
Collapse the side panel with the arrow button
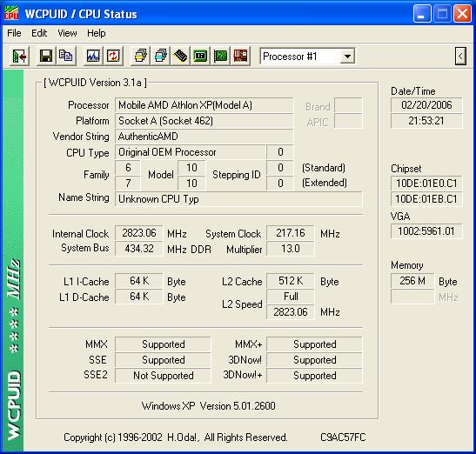[x=460, y=57]
